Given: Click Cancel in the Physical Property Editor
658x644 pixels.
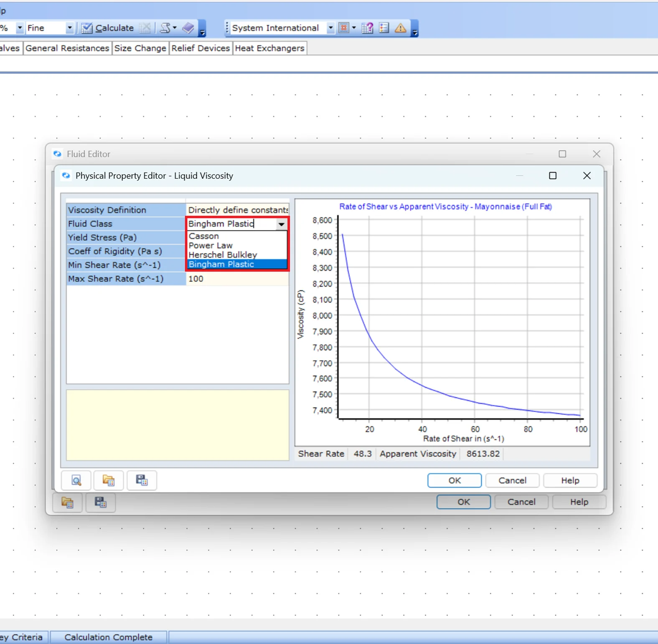Looking at the screenshot, I should coord(512,480).
